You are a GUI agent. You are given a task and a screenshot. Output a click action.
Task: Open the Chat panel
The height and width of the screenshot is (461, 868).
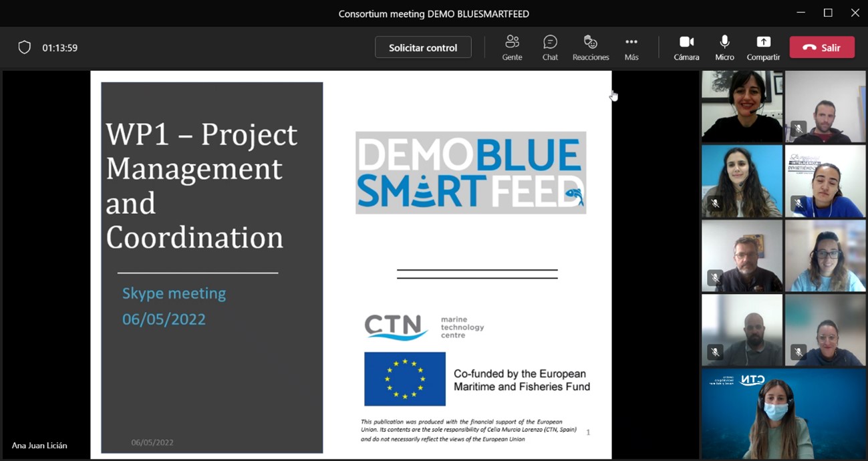pos(550,48)
